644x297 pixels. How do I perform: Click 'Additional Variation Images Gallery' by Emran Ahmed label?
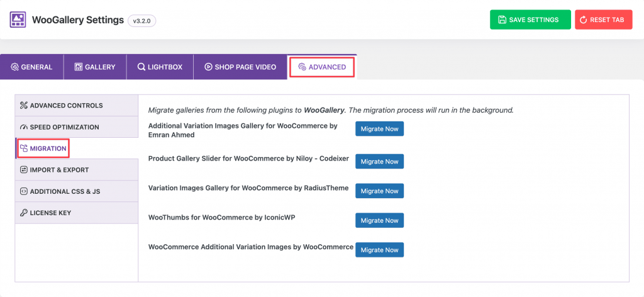tap(243, 130)
